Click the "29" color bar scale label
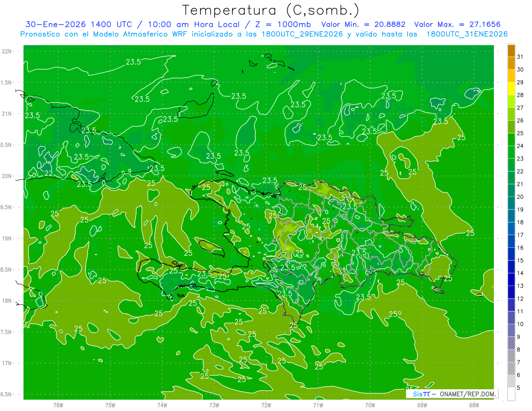The width and height of the screenshot is (532, 411). (x=520, y=82)
